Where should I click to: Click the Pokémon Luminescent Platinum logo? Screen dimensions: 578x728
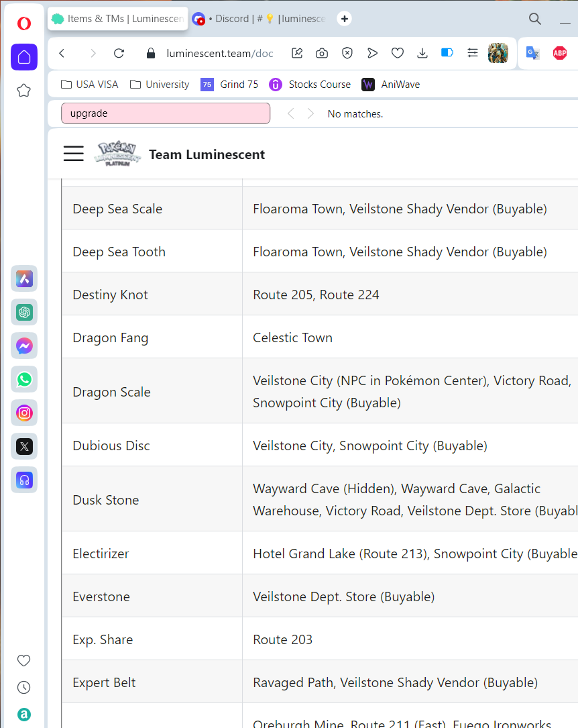[117, 154]
